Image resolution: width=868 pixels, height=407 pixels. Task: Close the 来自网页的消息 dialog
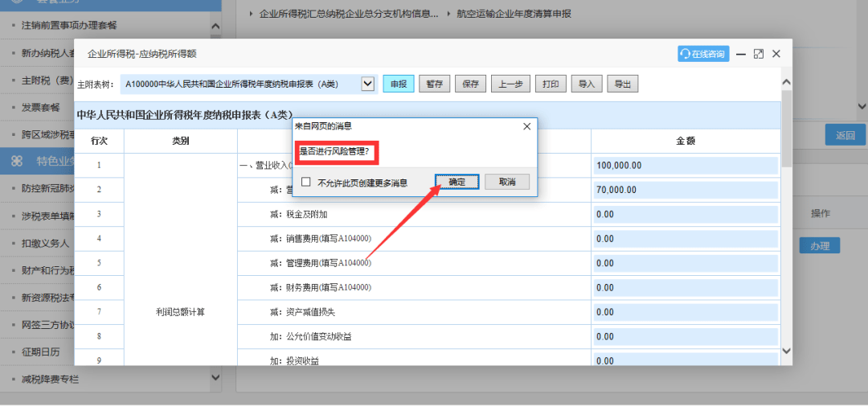click(x=526, y=126)
